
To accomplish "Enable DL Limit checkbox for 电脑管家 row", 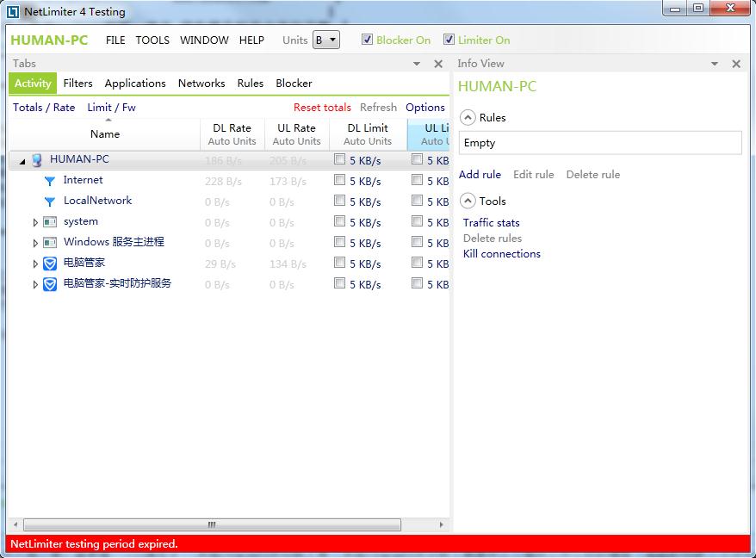I will tap(339, 263).
